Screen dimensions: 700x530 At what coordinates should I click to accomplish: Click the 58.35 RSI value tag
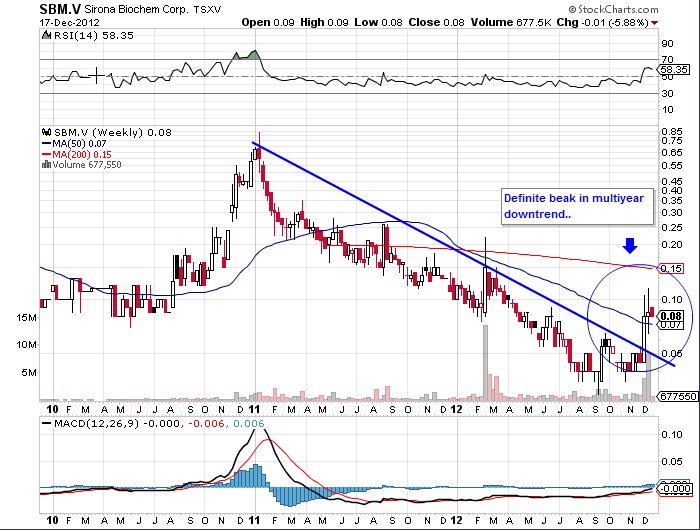[x=674, y=70]
